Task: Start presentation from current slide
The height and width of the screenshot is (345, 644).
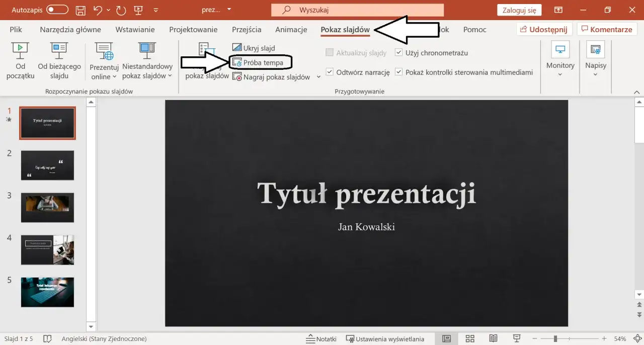Action: pos(59,59)
